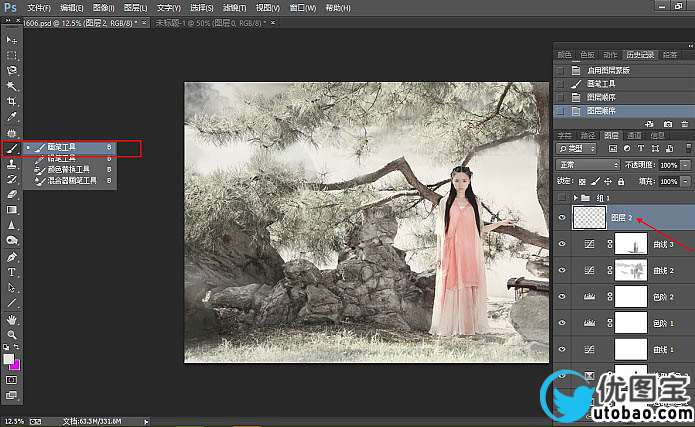Hide the 色阶 1 adjustment layer
The width and height of the screenshot is (695, 427).
pyautogui.click(x=562, y=323)
